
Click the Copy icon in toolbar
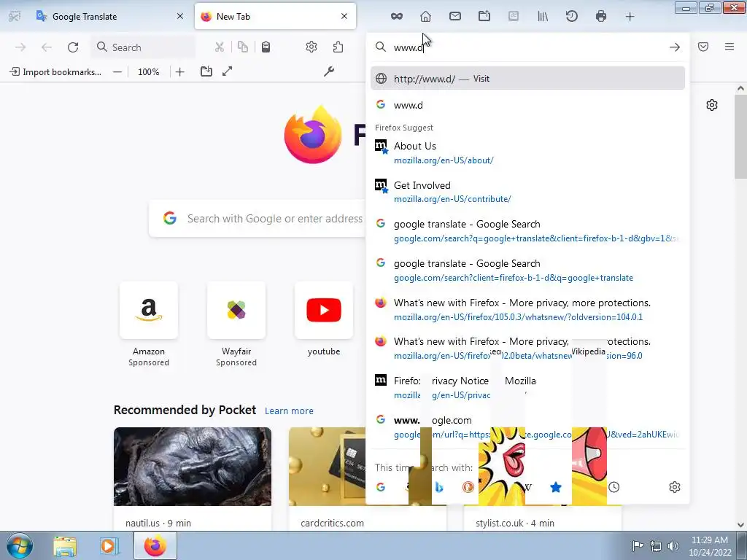[243, 47]
